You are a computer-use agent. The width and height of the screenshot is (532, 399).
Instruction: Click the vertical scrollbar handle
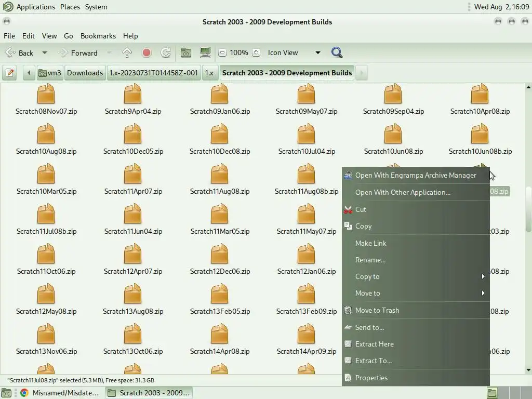(x=528, y=209)
